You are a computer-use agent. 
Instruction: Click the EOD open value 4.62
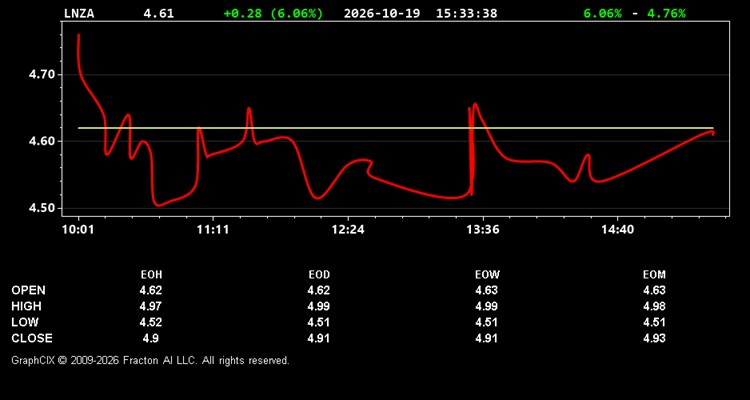click(x=319, y=290)
